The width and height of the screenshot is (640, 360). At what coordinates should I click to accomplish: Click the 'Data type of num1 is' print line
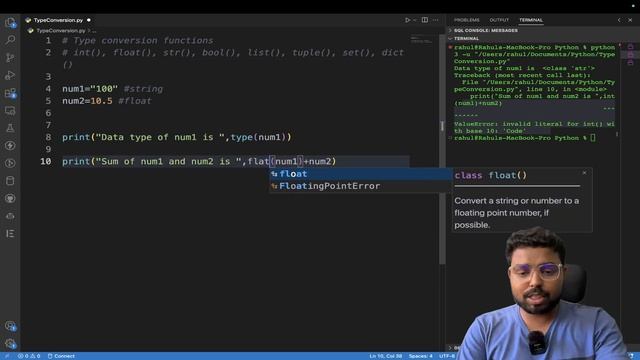(177, 137)
